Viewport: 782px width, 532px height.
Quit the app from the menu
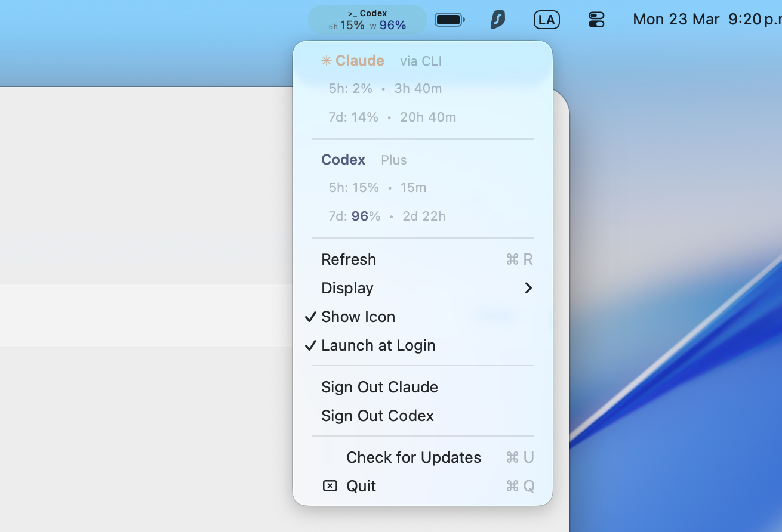(423, 486)
